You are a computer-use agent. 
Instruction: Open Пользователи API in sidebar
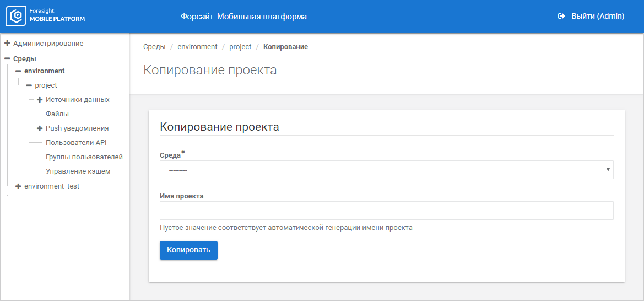tap(76, 143)
